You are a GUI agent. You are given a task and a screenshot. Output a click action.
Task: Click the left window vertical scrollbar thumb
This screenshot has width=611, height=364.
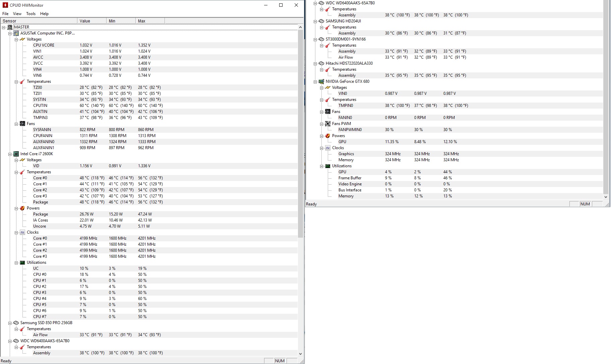(x=300, y=133)
